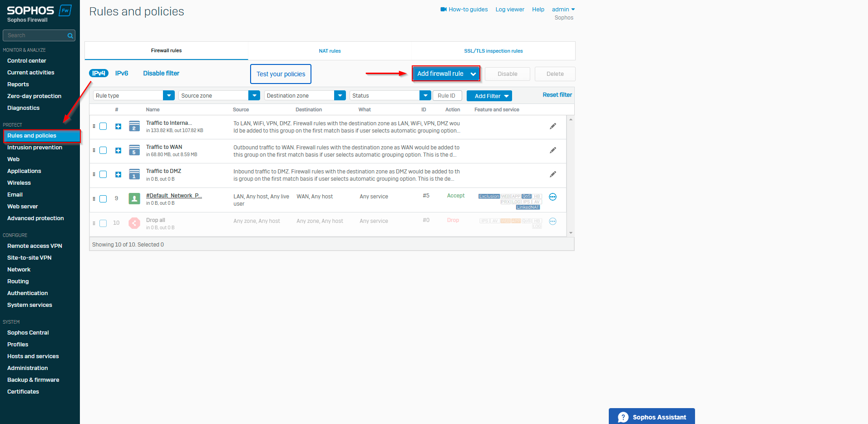Click search magnifier icon in sidebar
868x424 pixels.
(x=70, y=35)
